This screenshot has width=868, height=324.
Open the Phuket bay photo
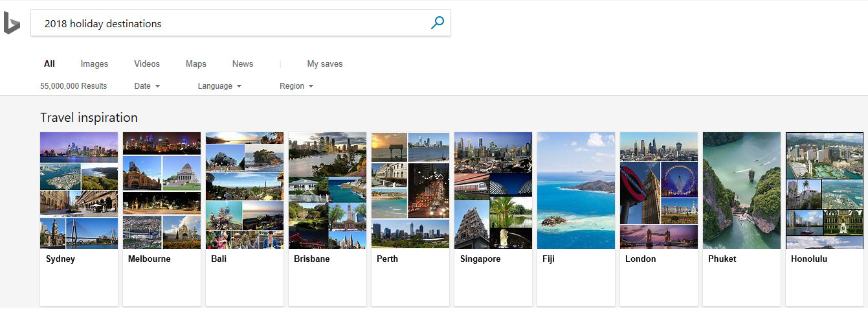point(742,191)
